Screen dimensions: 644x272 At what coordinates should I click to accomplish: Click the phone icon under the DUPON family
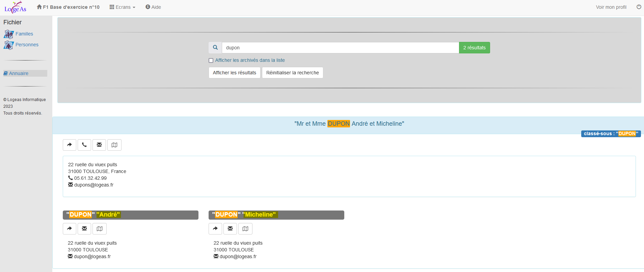[84, 145]
